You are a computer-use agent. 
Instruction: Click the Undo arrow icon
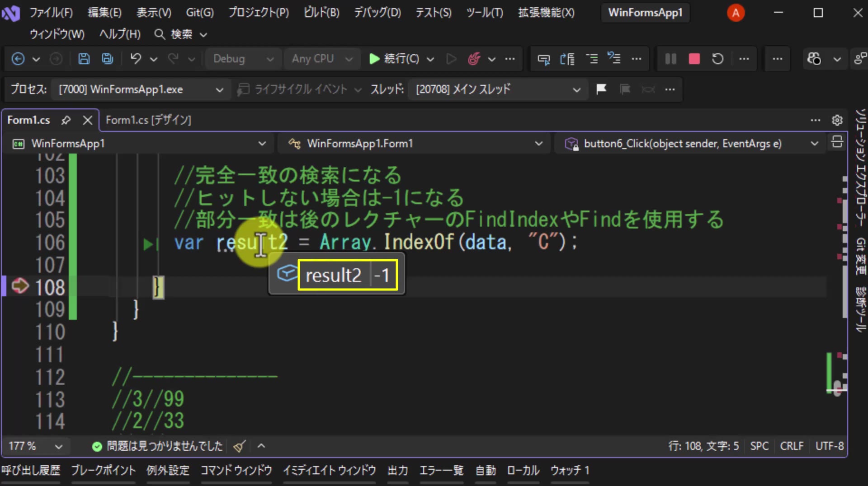pos(136,59)
